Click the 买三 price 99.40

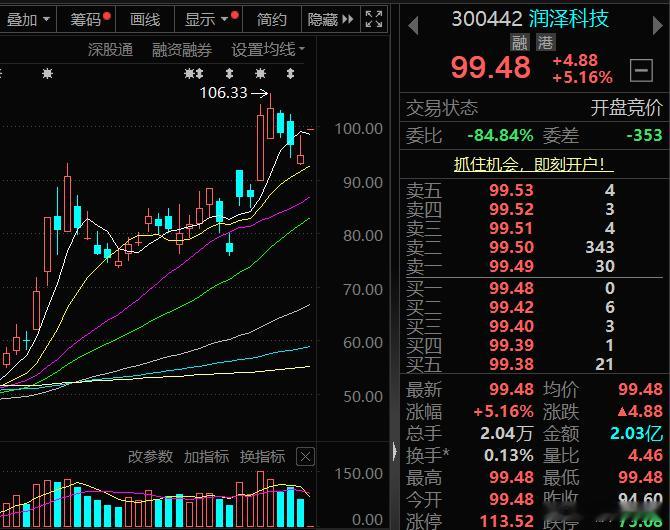[x=511, y=326]
